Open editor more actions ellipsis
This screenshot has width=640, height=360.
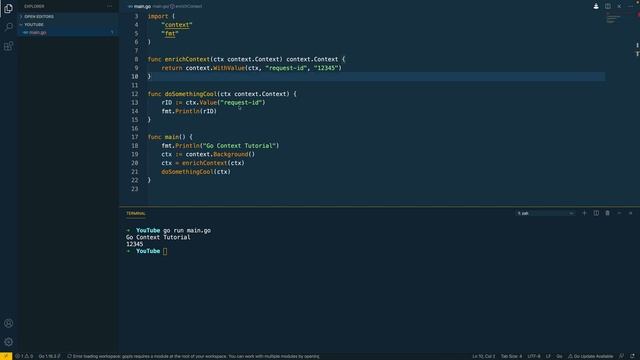(x=631, y=6)
